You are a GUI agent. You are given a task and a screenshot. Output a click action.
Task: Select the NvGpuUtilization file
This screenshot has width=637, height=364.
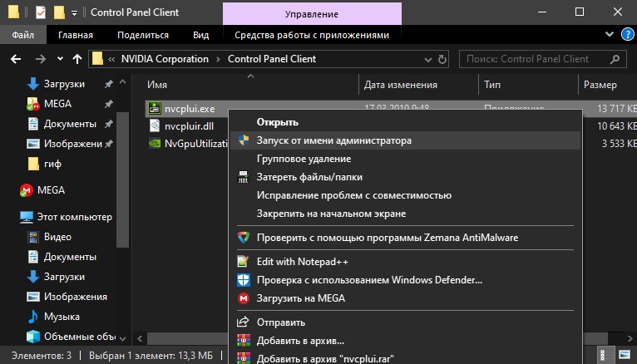[x=196, y=144]
